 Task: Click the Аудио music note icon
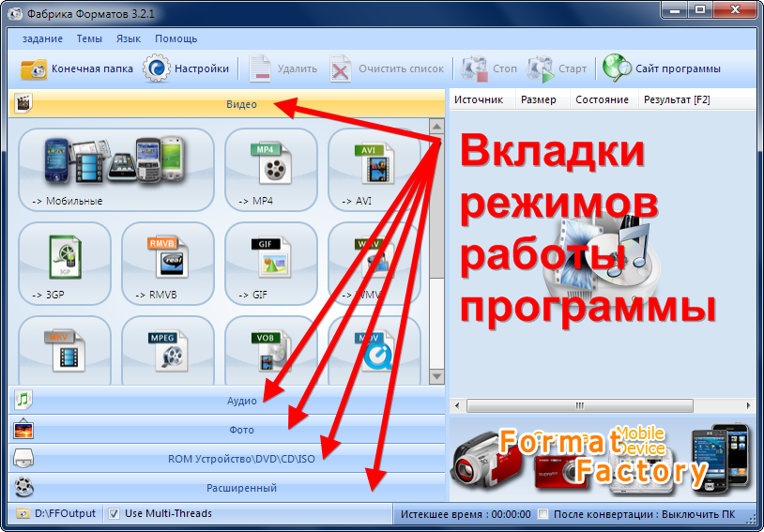coord(23,400)
